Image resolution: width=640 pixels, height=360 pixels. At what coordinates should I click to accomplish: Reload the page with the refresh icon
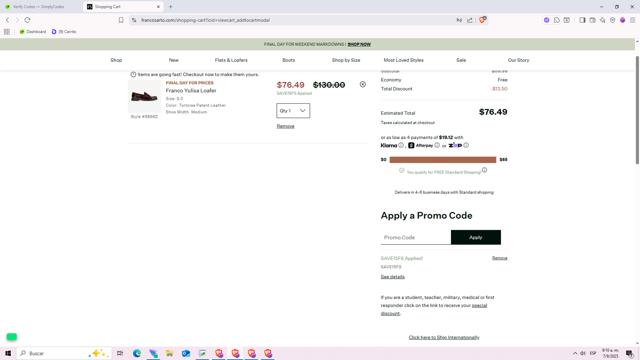click(27, 20)
